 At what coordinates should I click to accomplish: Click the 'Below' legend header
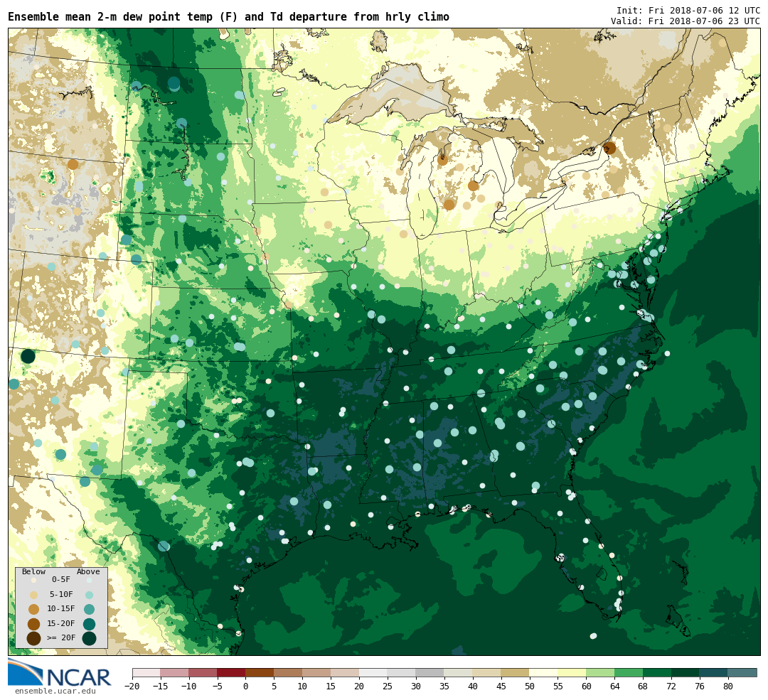34,571
